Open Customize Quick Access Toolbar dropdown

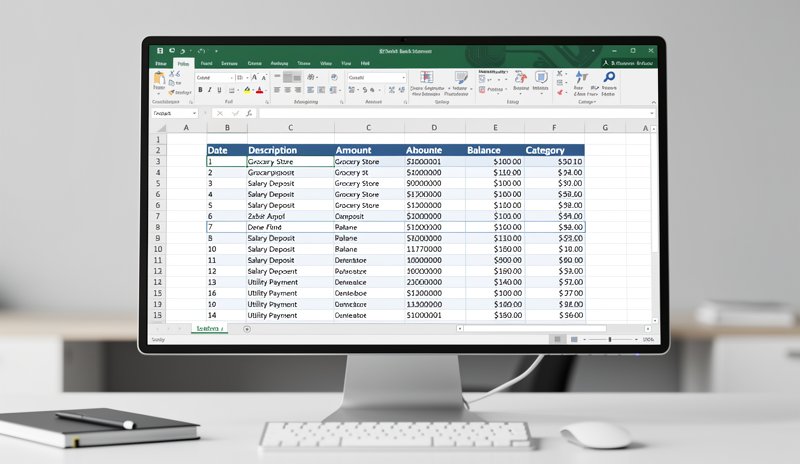point(216,51)
